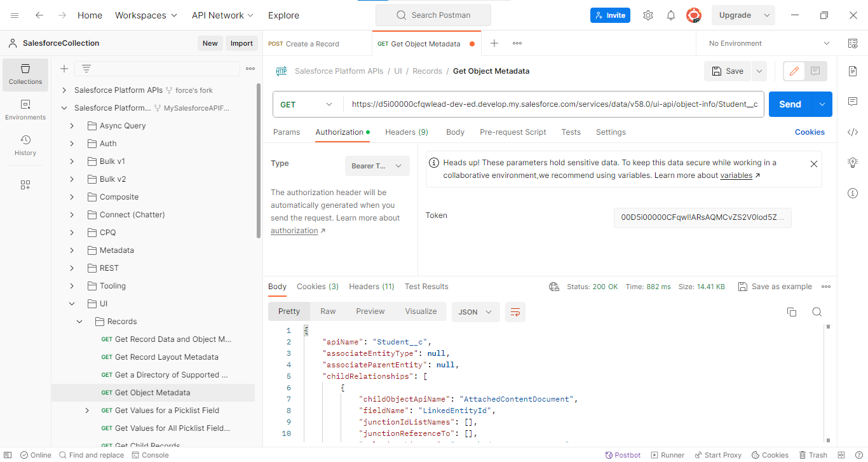868x462 pixels.
Task: Open the Comments panel icon
Action: [x=853, y=102]
